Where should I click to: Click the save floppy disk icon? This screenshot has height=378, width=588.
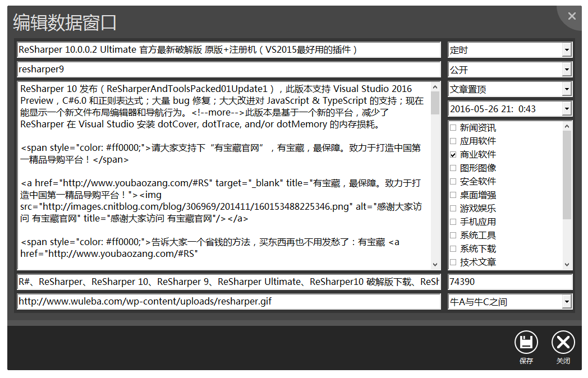click(x=526, y=342)
